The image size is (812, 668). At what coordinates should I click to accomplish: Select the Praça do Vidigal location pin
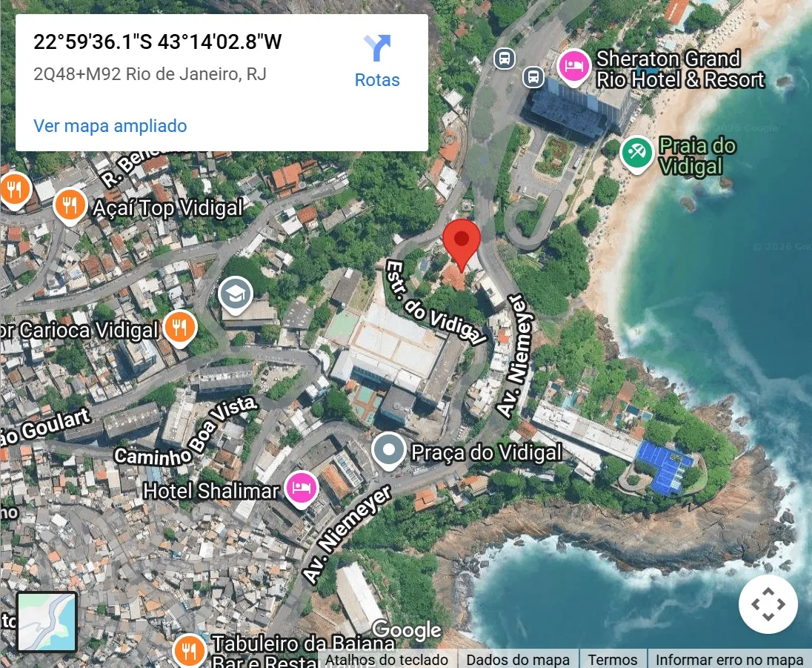coord(388,452)
